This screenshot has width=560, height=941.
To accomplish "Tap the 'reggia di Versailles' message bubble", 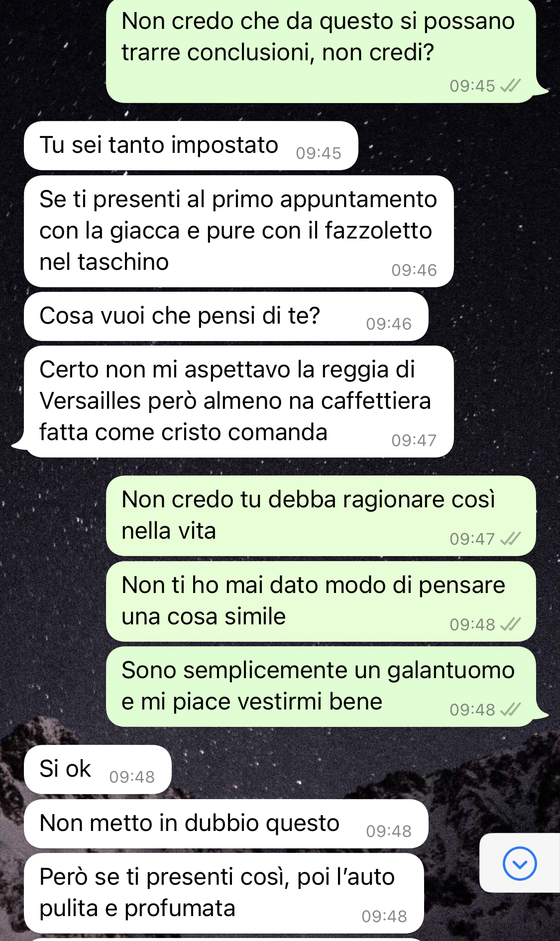I will pos(239,401).
